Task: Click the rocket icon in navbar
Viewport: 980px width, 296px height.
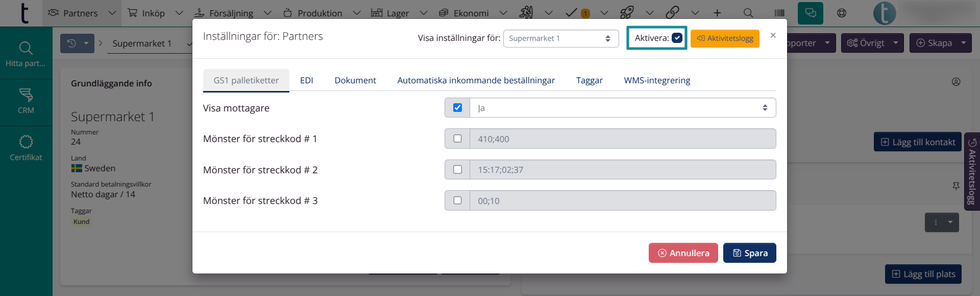Action: 627,13
